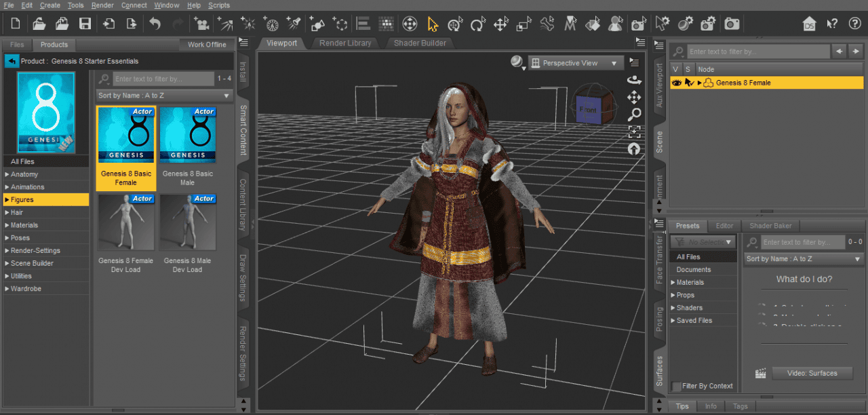Select the Genesis 8 Basic Female thumbnail

(125, 134)
